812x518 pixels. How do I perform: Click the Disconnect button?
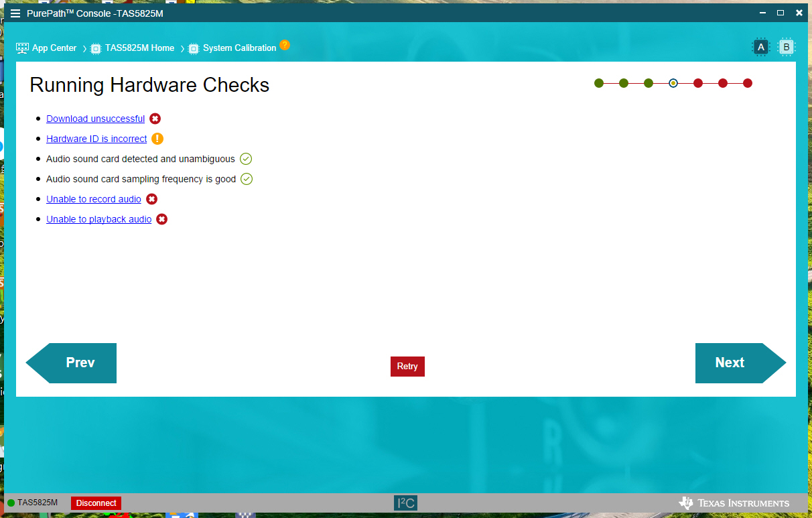point(96,503)
